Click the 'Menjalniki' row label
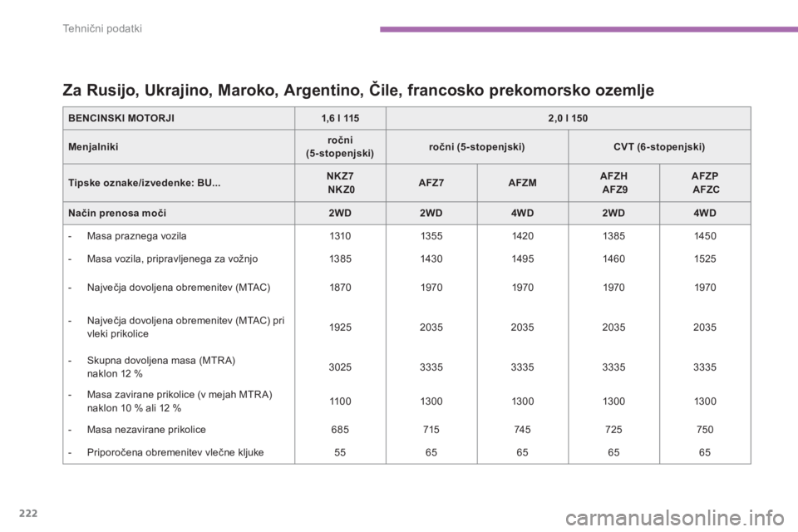Screen dimensions: 798x532 pos(91,146)
